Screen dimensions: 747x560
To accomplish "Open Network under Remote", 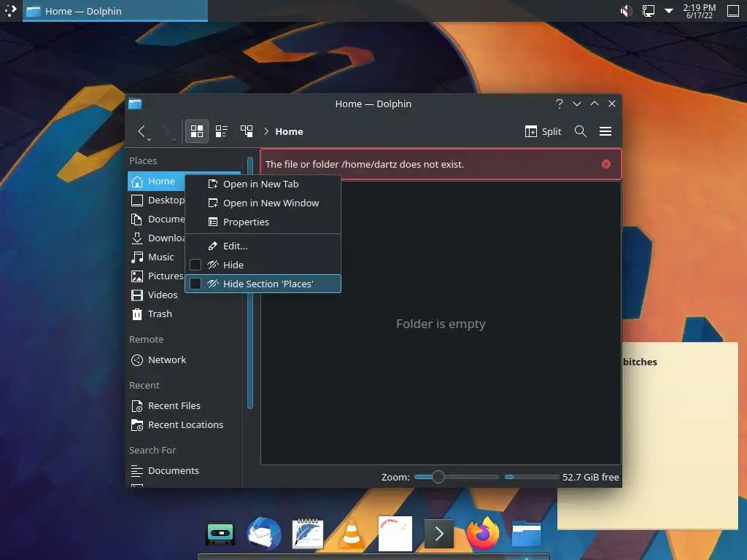I will (x=185, y=360).
